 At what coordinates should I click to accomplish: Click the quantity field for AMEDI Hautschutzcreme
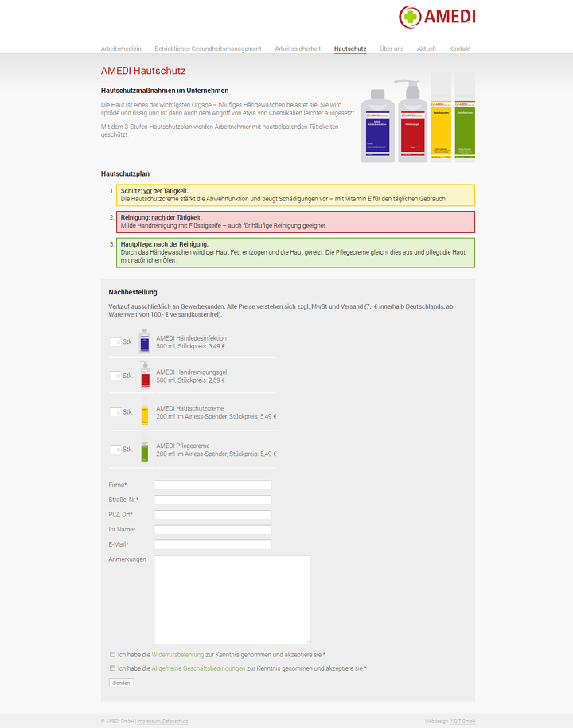(115, 412)
